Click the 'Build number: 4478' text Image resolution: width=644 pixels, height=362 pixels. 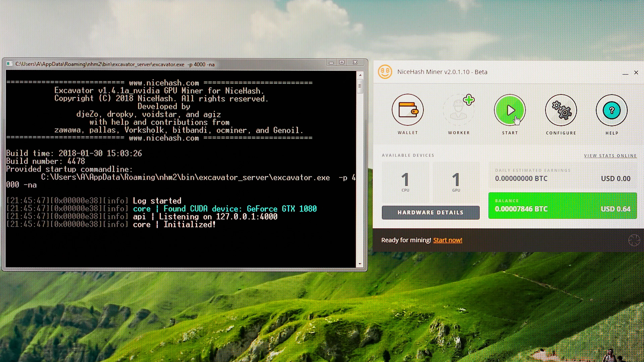tap(45, 161)
